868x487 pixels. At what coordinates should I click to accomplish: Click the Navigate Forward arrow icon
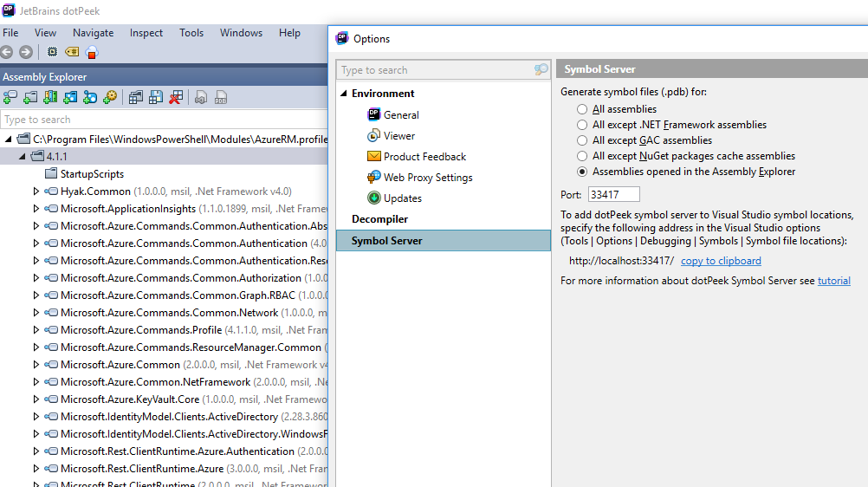point(25,52)
